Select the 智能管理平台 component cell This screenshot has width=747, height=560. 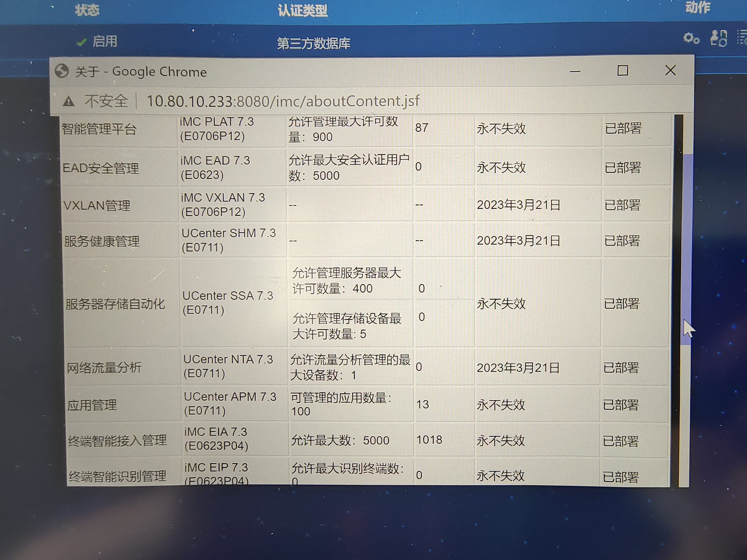[x=99, y=129]
